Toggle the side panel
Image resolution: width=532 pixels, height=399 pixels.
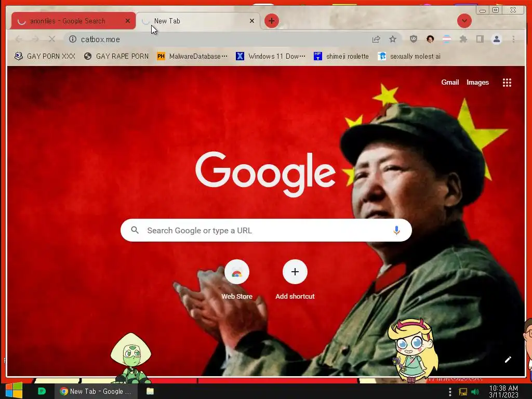[x=480, y=39]
